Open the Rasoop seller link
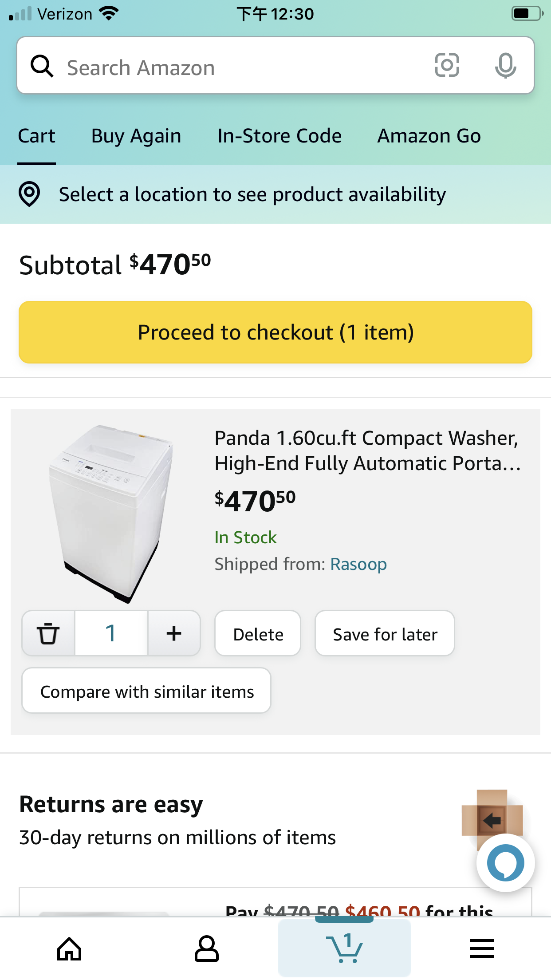Viewport: 551px width, 980px height. tap(358, 564)
